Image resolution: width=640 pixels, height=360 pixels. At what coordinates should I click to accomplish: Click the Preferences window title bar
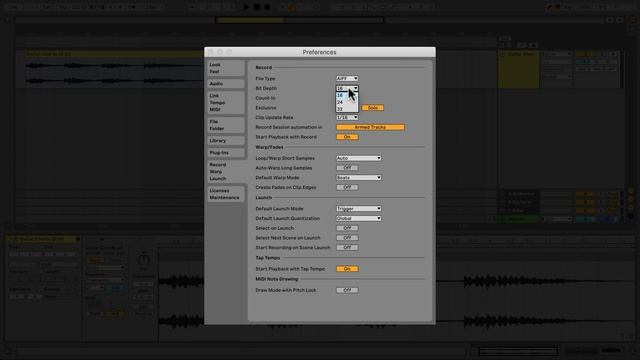[320, 52]
